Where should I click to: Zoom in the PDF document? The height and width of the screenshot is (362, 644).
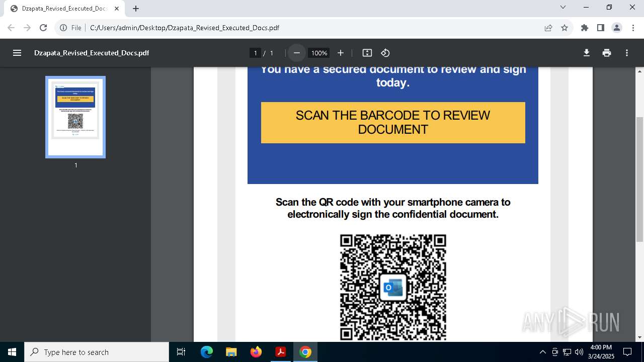click(x=341, y=53)
